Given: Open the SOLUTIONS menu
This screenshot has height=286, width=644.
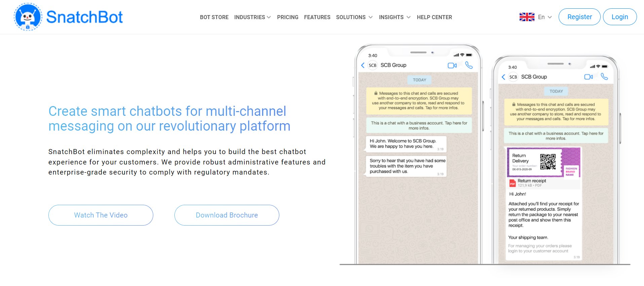Looking at the screenshot, I should coord(351,17).
